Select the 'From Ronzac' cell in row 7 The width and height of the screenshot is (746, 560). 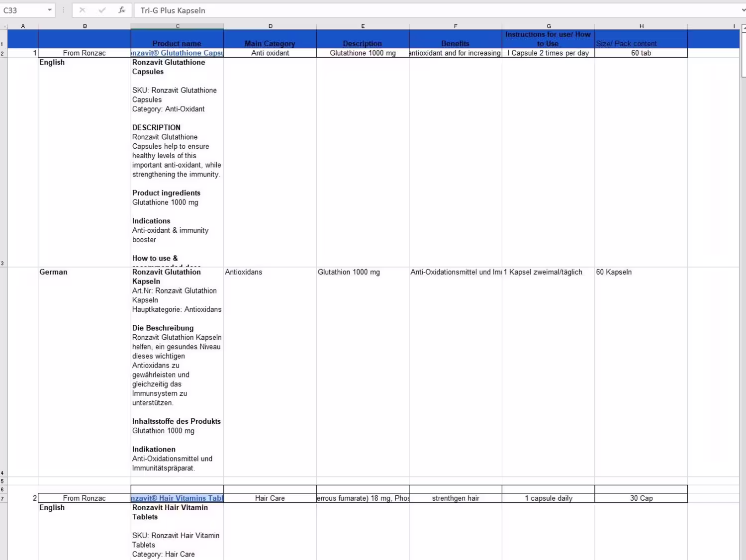[85, 498]
